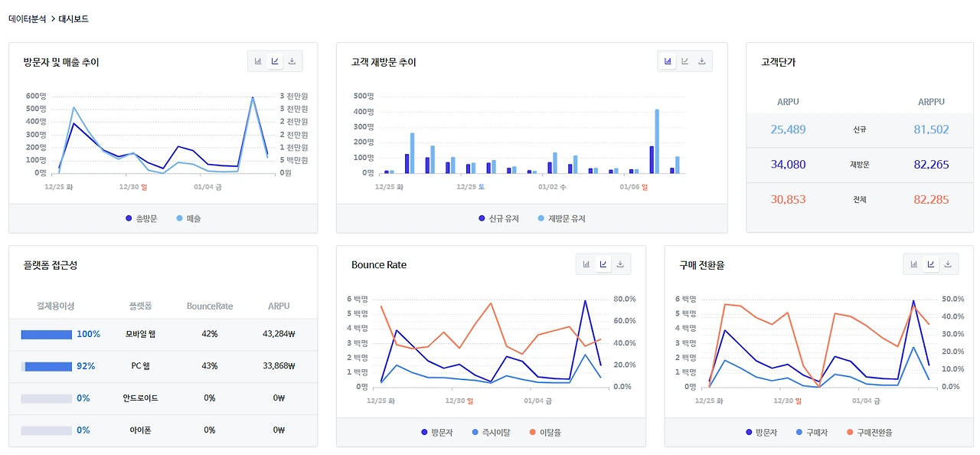This screenshot has height=455, width=980.
Task: Download the Bounce Rate chart
Action: click(620, 264)
